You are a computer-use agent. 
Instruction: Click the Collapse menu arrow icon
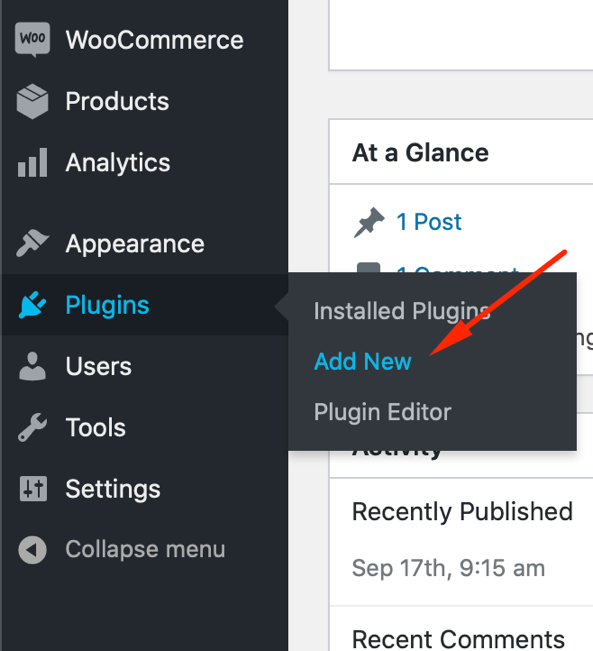click(32, 550)
